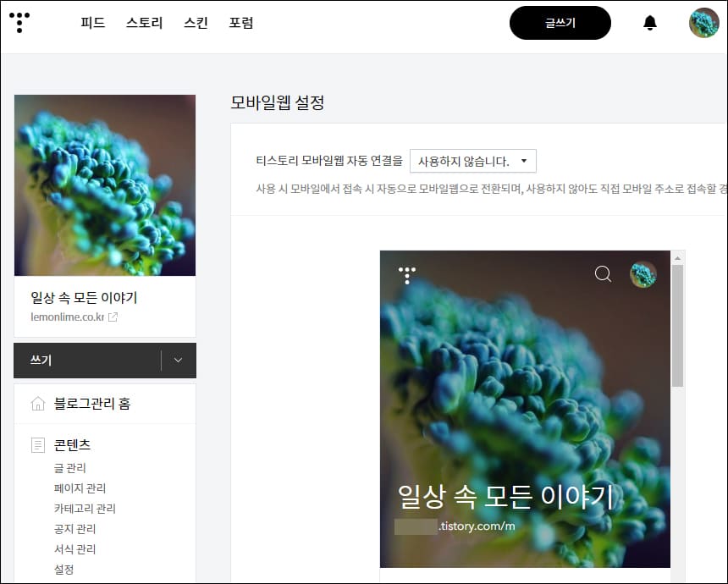
Task: Click the blog thumbnail image in the sidebar
Action: (105, 185)
